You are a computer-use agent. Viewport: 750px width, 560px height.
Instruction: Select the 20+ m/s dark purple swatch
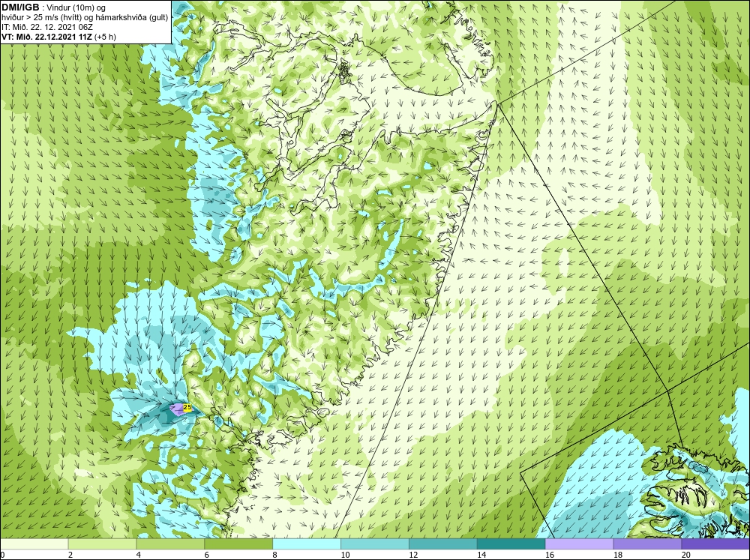click(715, 544)
